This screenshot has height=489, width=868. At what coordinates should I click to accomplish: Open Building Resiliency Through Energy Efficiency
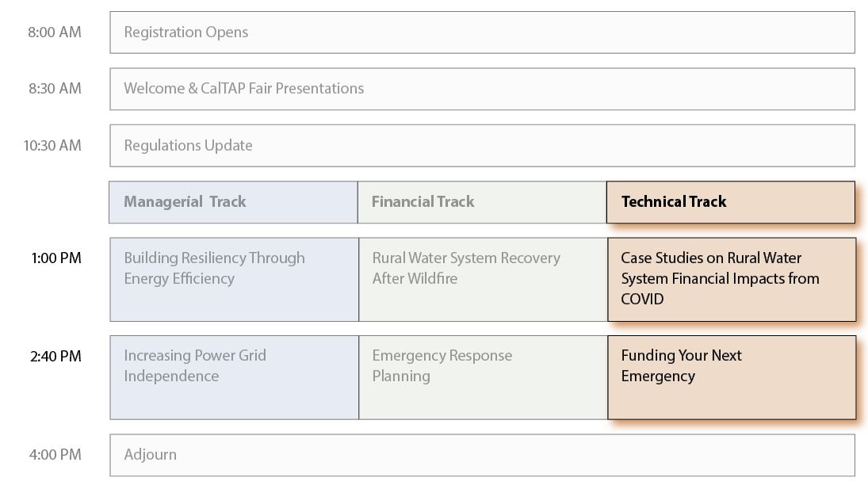[x=234, y=279]
